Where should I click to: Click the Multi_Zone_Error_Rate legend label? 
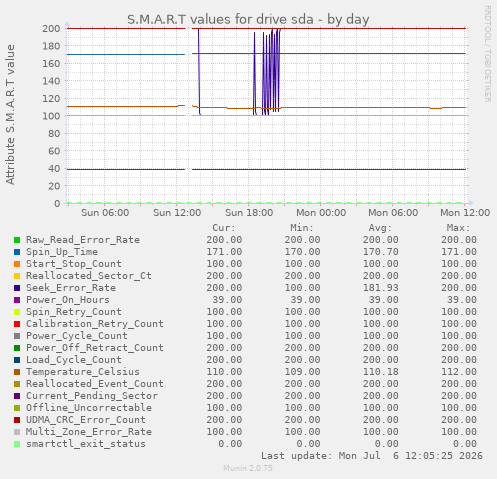pyautogui.click(x=89, y=432)
